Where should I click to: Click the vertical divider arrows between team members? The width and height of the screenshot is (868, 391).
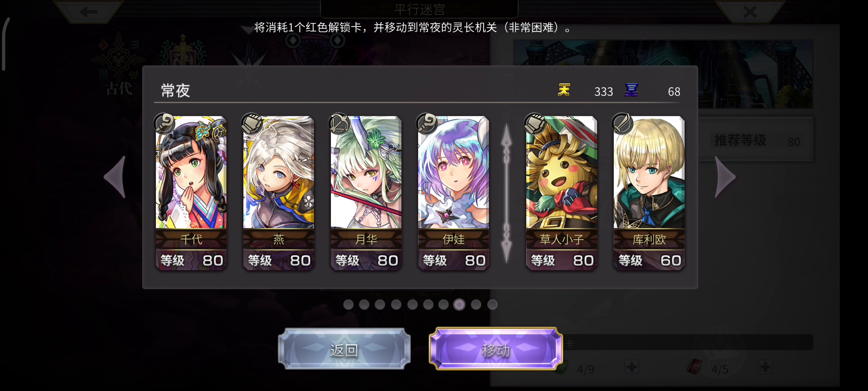tap(507, 193)
